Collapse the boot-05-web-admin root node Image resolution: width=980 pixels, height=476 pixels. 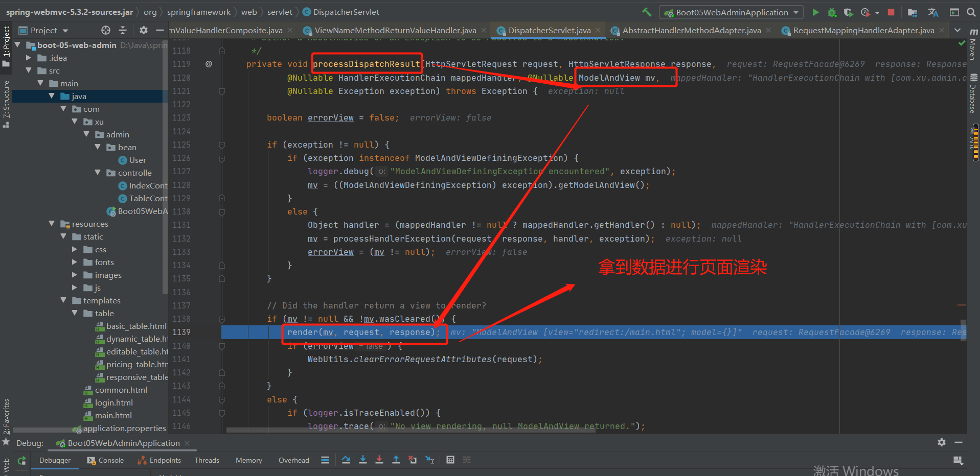click(x=17, y=45)
